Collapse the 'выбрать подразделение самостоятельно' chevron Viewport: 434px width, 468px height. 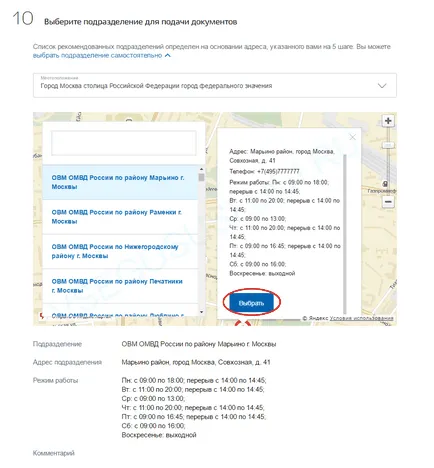click(x=168, y=55)
